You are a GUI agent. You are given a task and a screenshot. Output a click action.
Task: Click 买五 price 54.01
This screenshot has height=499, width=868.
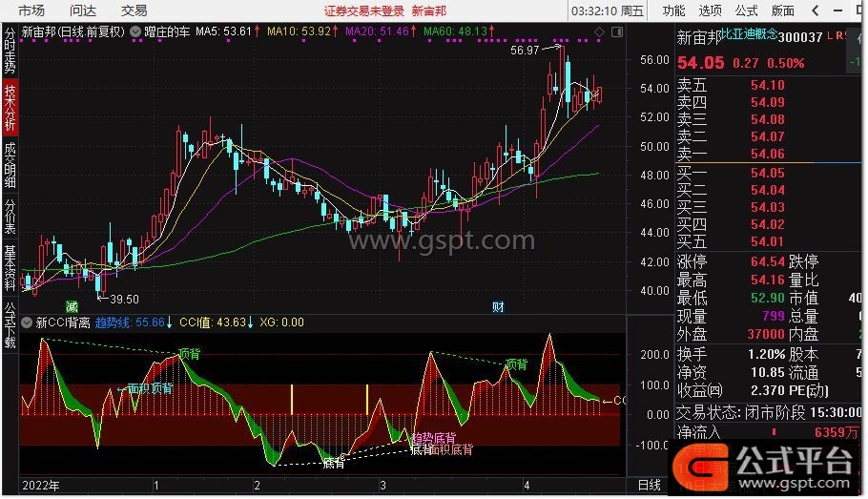(x=768, y=241)
